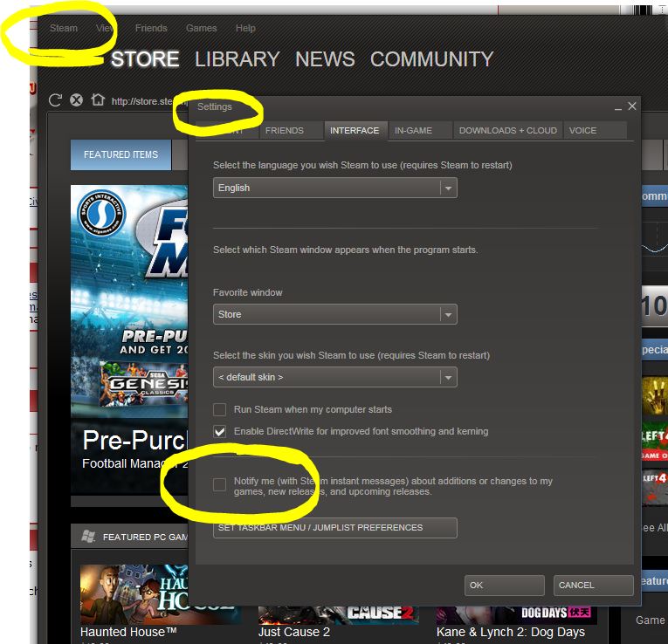Go to the STORE section
Viewport: 668px width, 644px height.
145,58
